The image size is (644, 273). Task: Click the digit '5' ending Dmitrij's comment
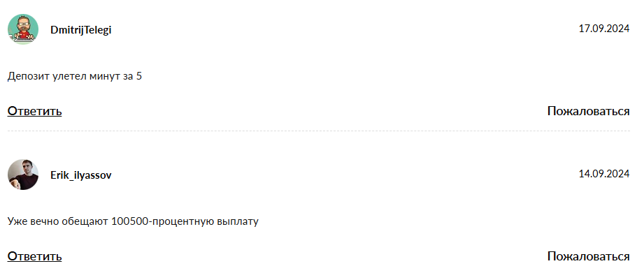coord(139,77)
